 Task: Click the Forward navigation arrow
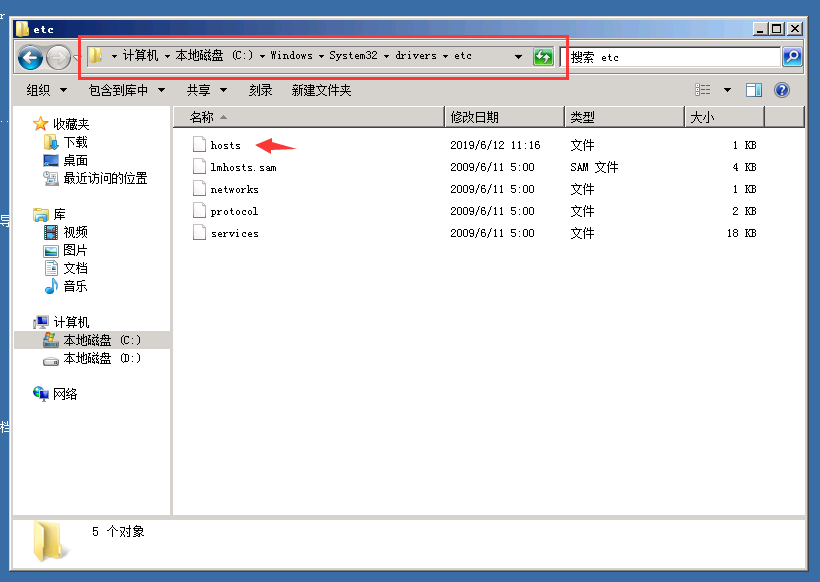coord(59,57)
